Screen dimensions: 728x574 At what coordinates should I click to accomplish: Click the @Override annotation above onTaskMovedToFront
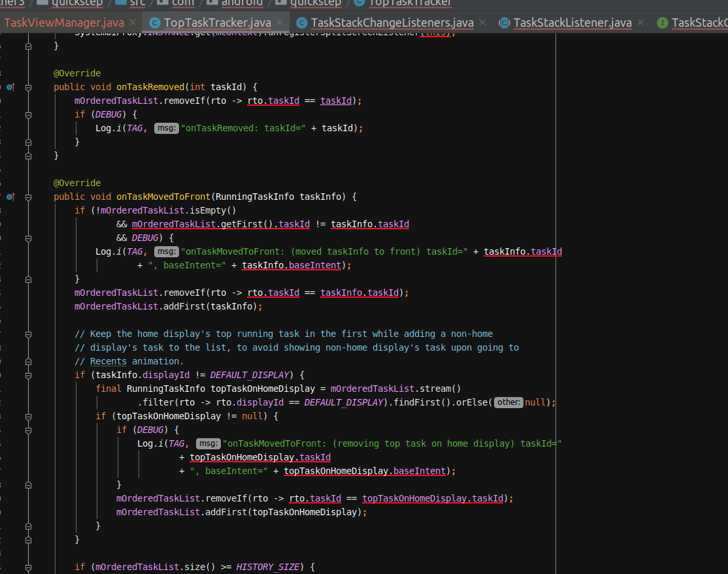tap(77, 183)
